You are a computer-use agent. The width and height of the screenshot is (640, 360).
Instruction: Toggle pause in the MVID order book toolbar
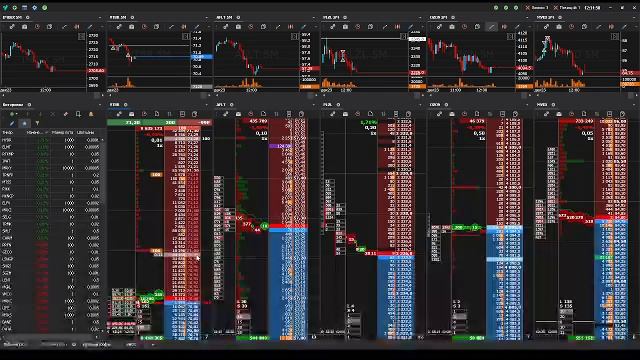click(597, 114)
